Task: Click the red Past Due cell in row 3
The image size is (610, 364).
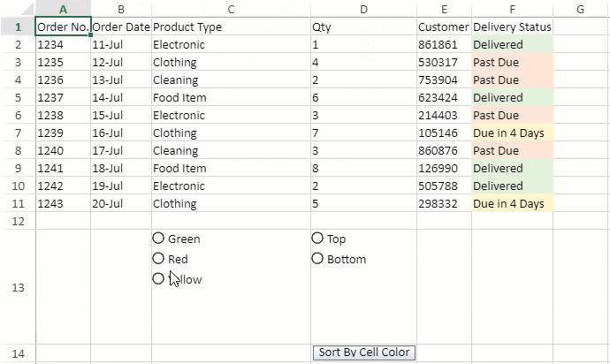Action: tap(513, 62)
